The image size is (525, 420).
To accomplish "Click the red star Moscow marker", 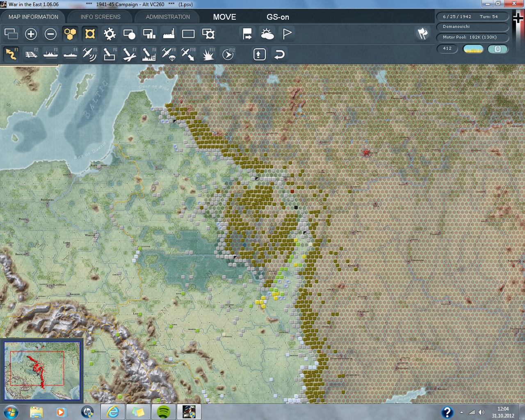I will click(366, 153).
